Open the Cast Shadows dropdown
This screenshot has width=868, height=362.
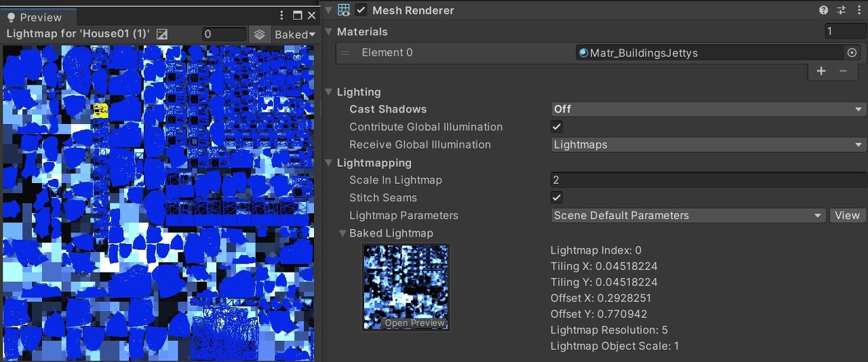click(708, 109)
